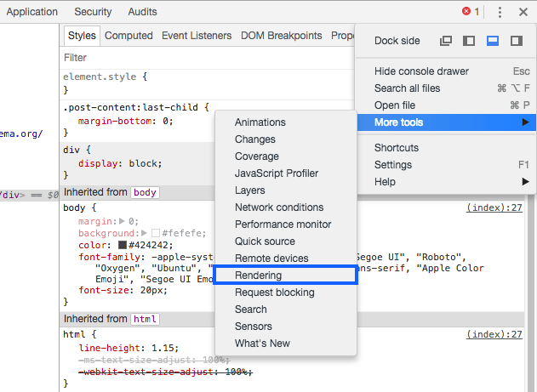Select Network conditions menu entry
537x392 pixels.
pyautogui.click(x=279, y=207)
